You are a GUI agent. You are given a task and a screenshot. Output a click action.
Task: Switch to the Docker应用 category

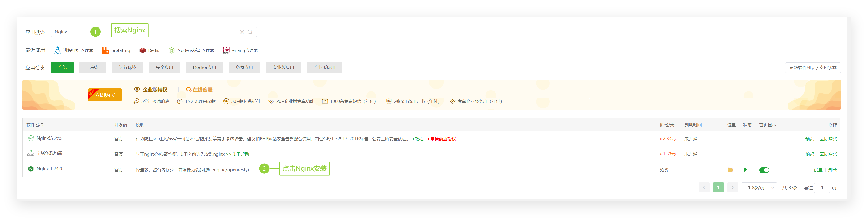[x=204, y=67]
